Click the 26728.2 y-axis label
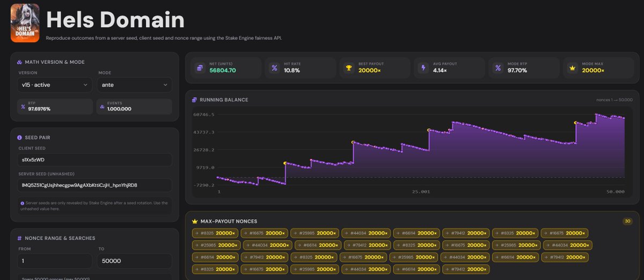 click(204, 150)
